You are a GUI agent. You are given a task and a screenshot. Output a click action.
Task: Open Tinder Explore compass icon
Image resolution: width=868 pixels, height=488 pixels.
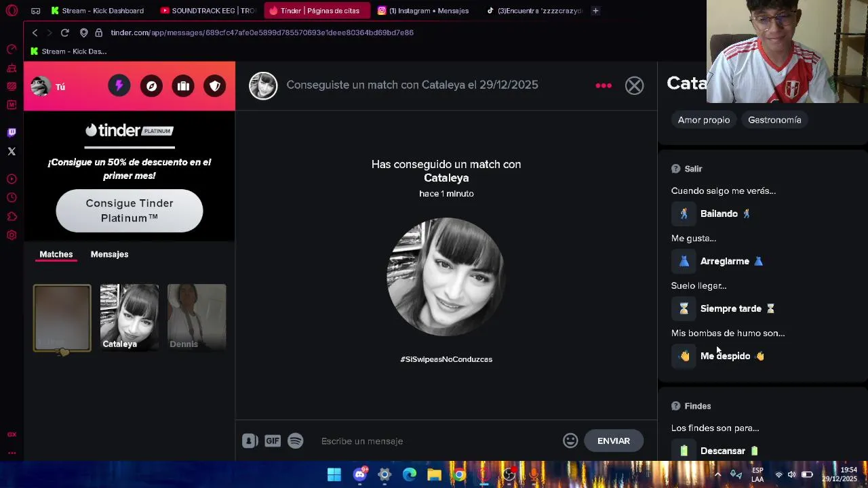pos(151,86)
